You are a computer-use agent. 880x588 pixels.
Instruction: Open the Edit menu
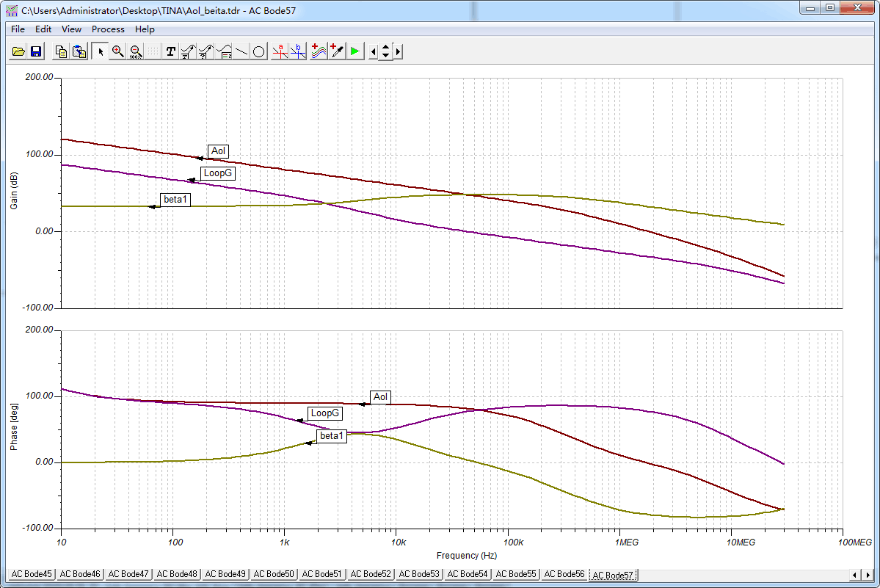(x=43, y=29)
